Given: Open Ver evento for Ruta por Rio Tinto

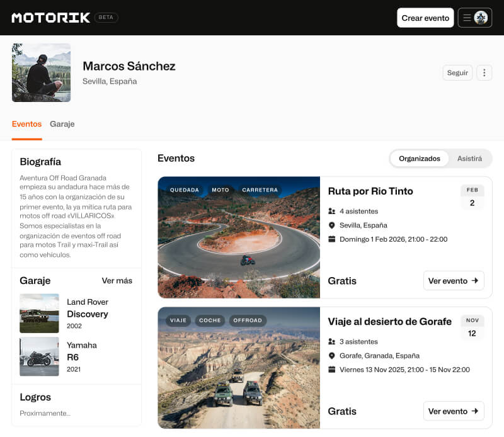Looking at the screenshot, I should tap(453, 281).
